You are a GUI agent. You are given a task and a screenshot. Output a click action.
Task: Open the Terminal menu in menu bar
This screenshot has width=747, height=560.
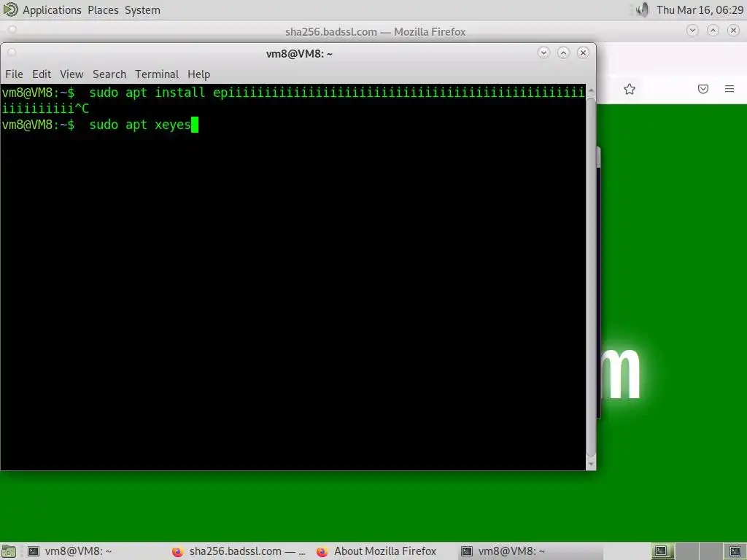(x=157, y=74)
